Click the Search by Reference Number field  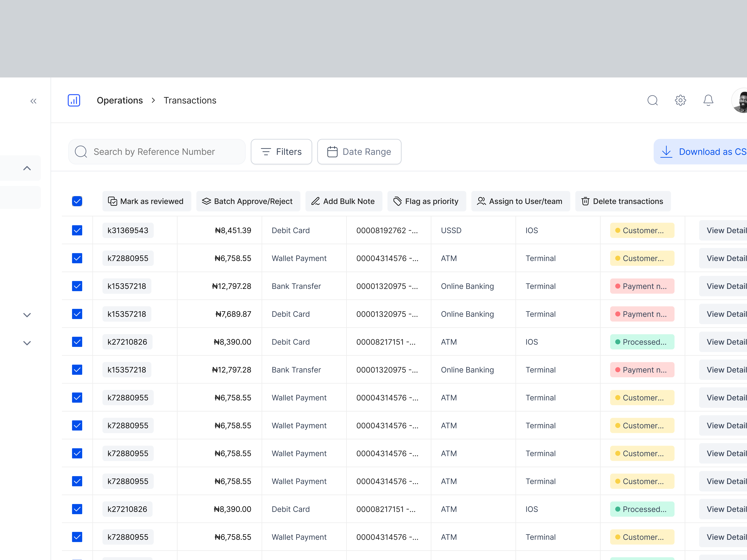[157, 152]
